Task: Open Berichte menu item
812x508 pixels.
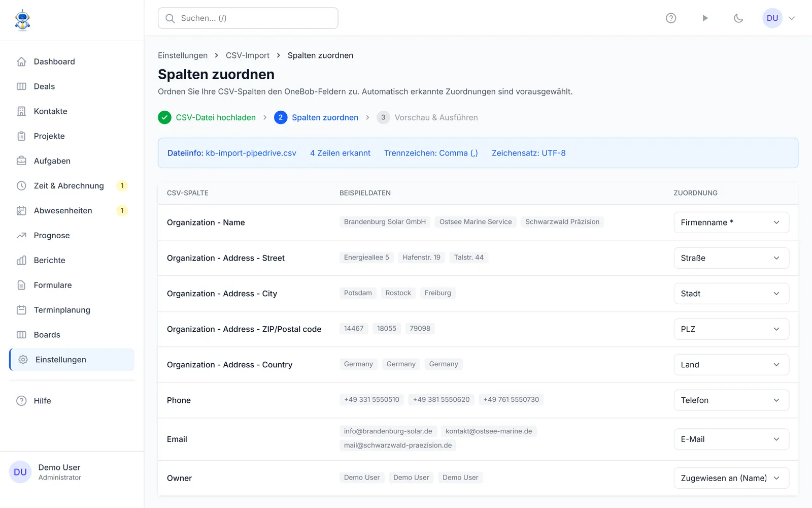Action: (72, 261)
